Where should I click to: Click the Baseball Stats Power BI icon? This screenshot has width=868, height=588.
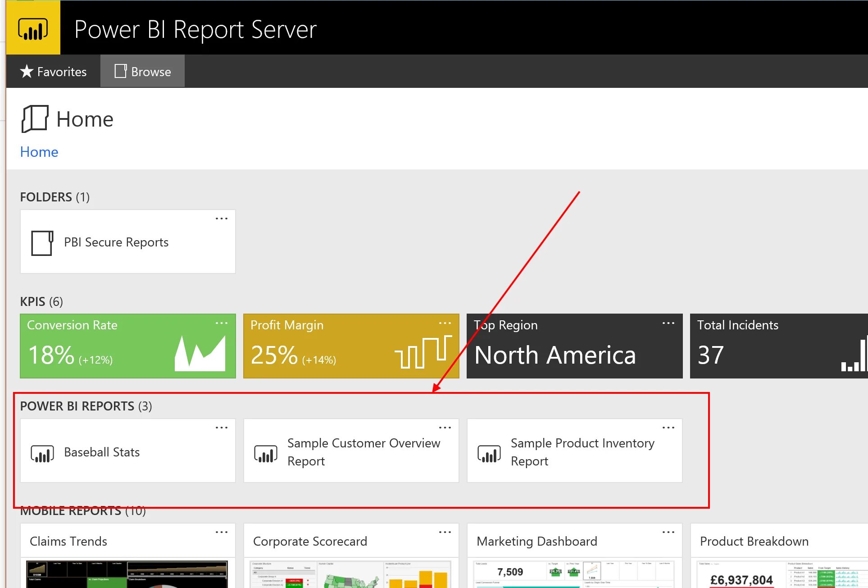(42, 453)
